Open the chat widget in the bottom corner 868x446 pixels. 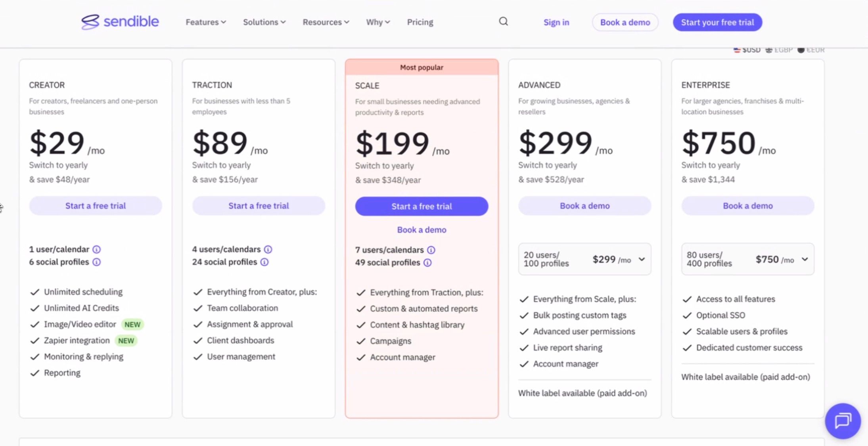(x=842, y=421)
